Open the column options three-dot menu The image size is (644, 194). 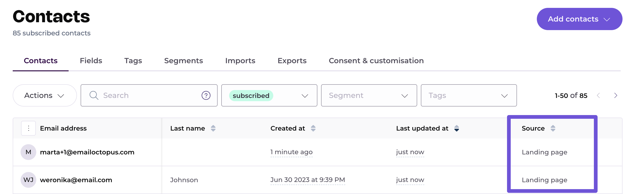click(28, 128)
